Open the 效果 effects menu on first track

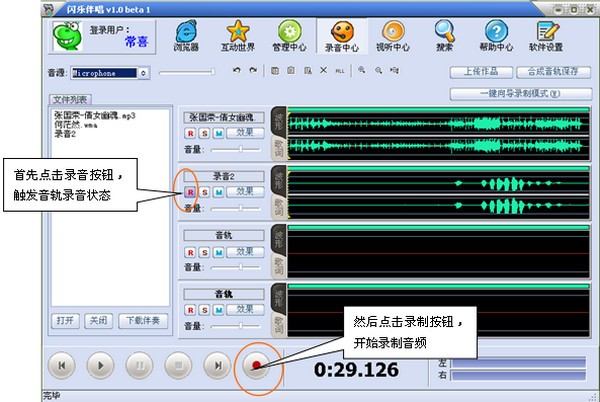(x=245, y=132)
